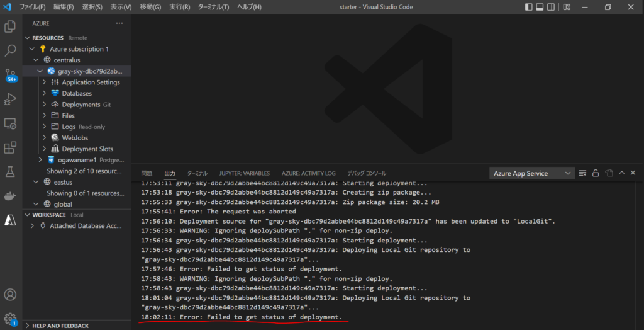The height and width of the screenshot is (330, 644).
Task: Open the ターミナル(T) menu
Action: pyautogui.click(x=213, y=7)
